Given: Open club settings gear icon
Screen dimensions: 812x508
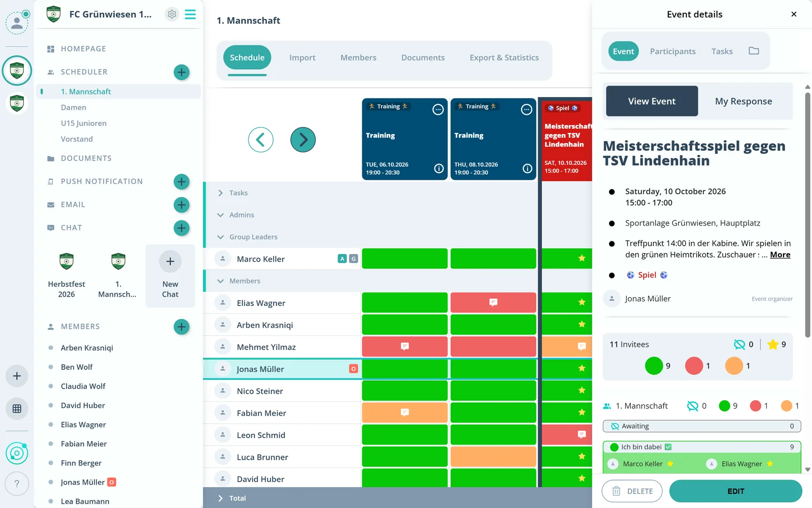Looking at the screenshot, I should (172, 14).
